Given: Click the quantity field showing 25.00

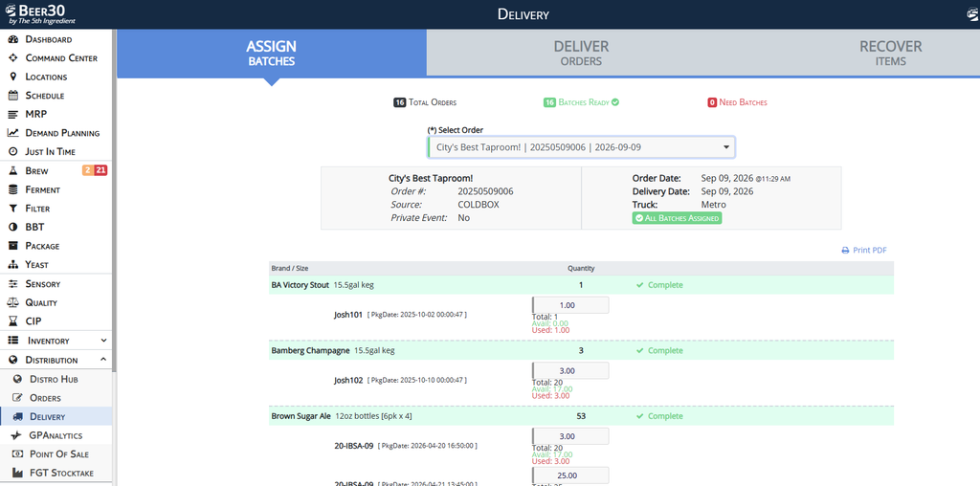Looking at the screenshot, I should [570, 475].
